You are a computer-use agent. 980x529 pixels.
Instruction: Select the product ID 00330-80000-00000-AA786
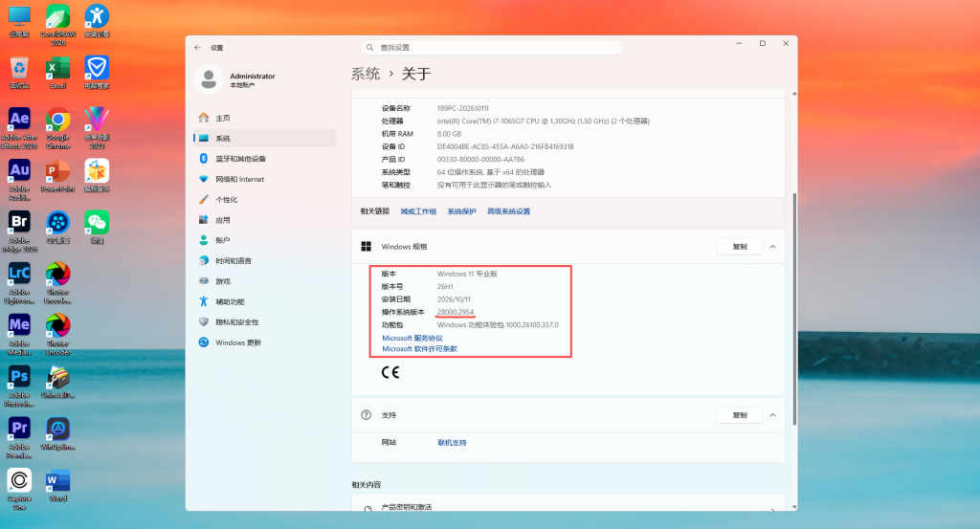(x=480, y=160)
